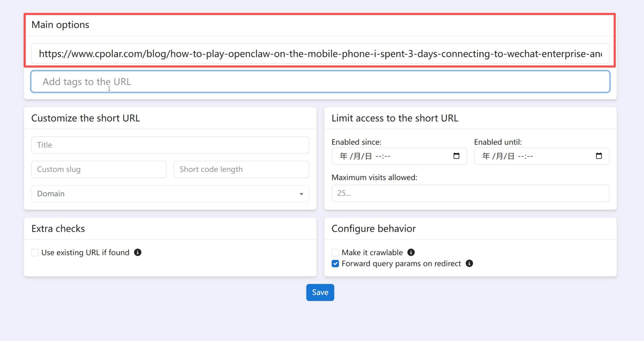
Task: Uncheck Forward query params on redirect
Action: tap(335, 264)
